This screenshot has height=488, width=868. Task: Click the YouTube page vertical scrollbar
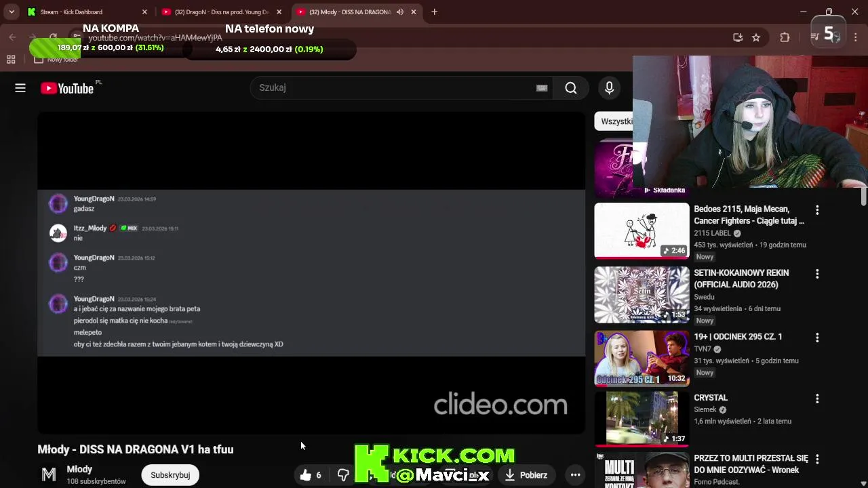[x=863, y=197]
